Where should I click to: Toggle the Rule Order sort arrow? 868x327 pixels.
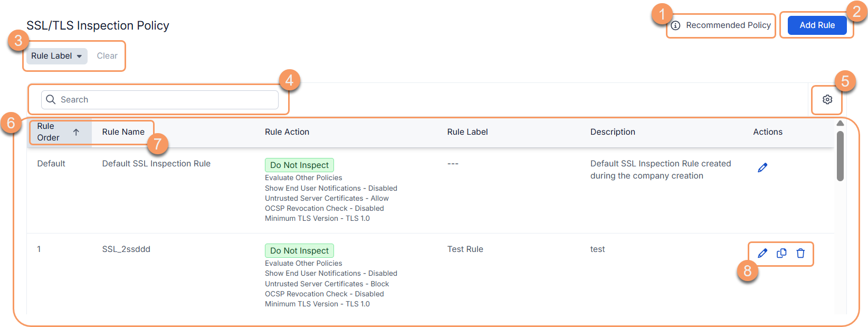tap(76, 132)
